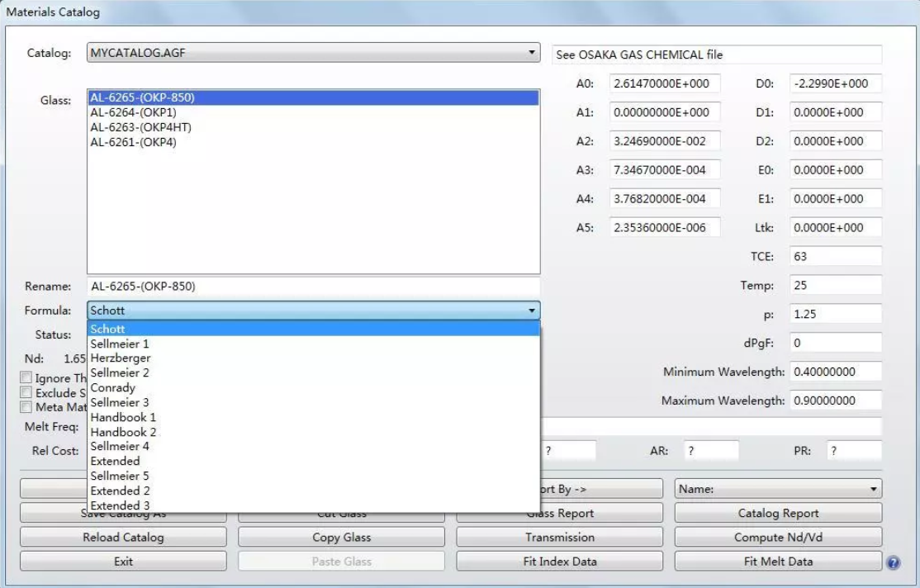Select glass AL-6261-(OKP4) in list
This screenshot has height=588, width=920.
click(133, 142)
